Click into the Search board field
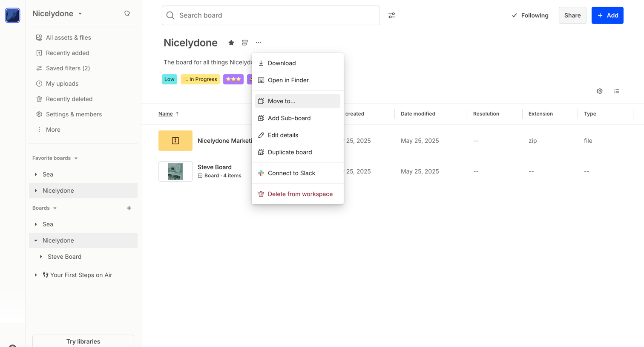Image resolution: width=644 pixels, height=347 pixels. [271, 15]
